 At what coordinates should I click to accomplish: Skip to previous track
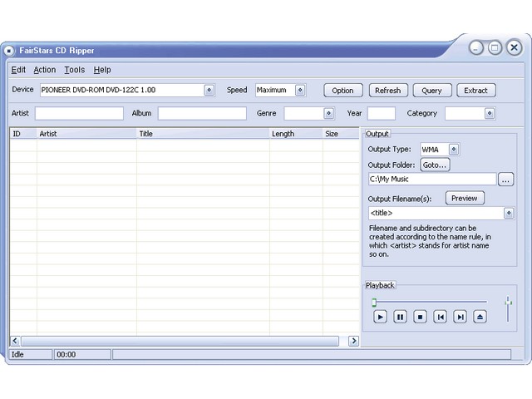pyautogui.click(x=440, y=317)
